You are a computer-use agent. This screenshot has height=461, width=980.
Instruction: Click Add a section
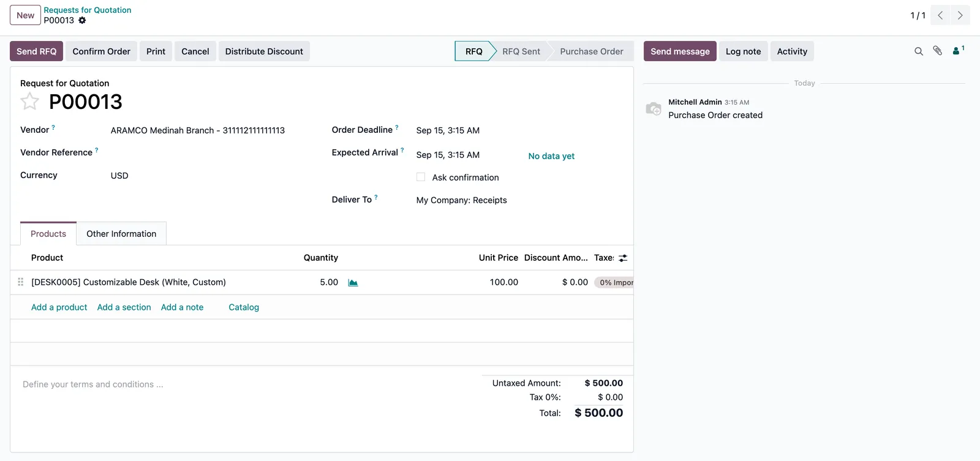coord(124,307)
